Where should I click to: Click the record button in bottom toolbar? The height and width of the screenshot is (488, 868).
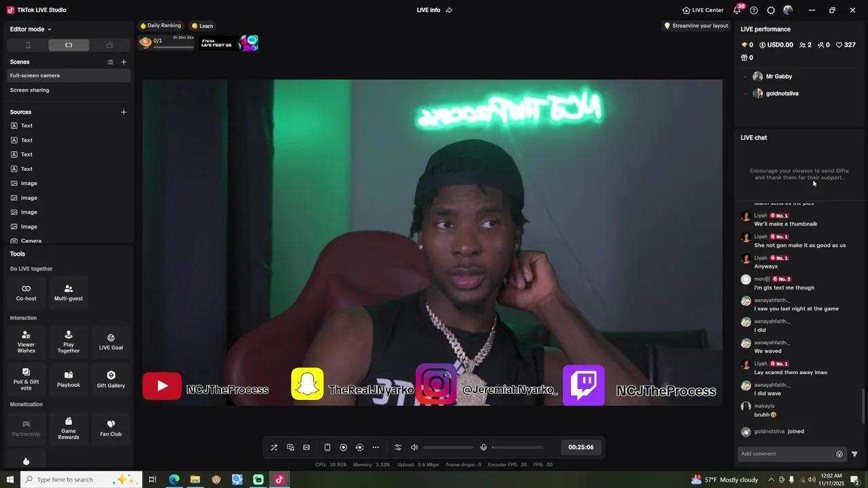point(343,447)
